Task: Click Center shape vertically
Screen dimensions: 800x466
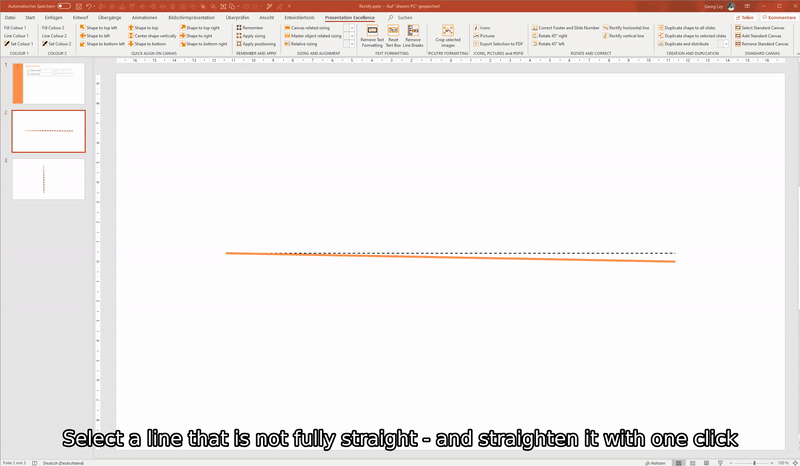Action: click(x=152, y=36)
